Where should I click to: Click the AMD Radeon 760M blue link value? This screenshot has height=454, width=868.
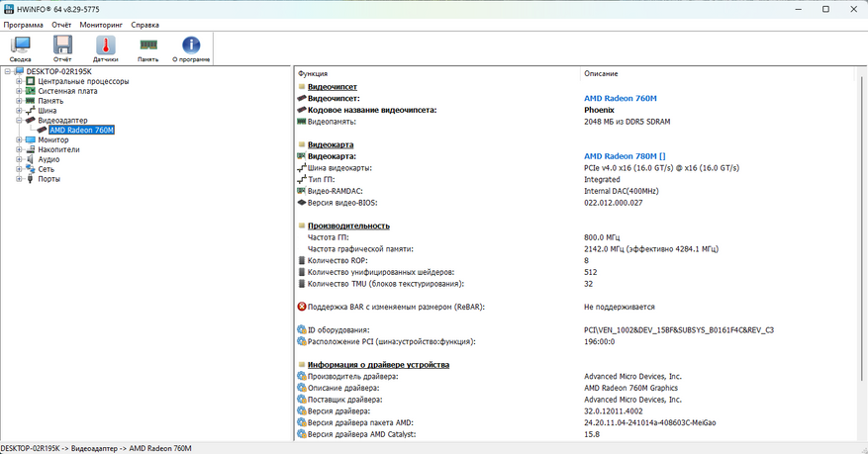coord(620,99)
